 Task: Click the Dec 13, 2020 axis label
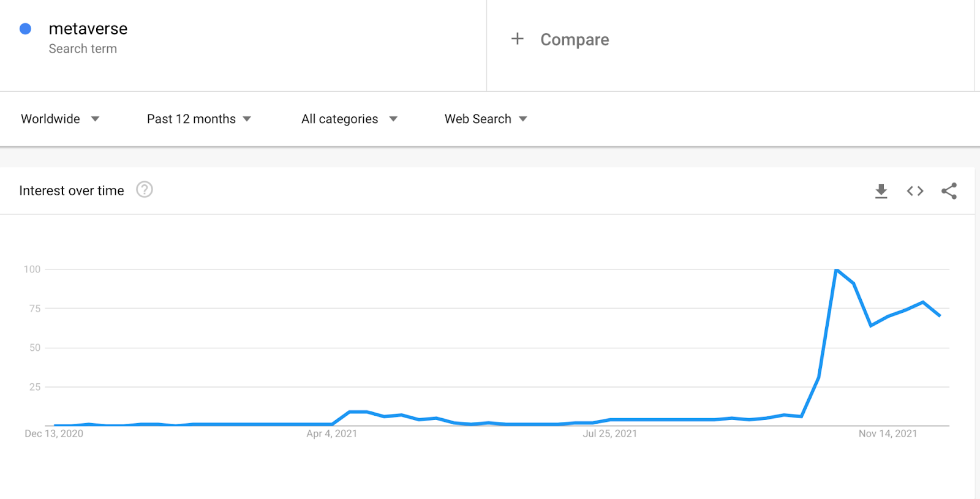(54, 433)
